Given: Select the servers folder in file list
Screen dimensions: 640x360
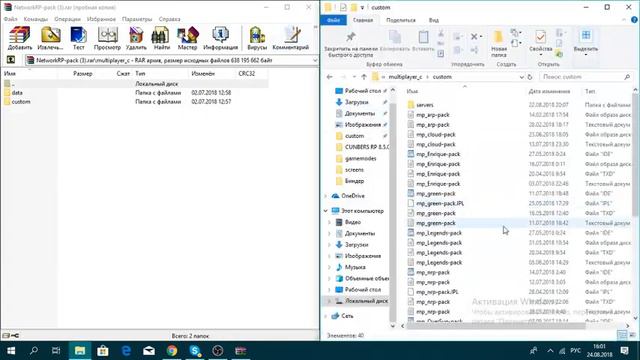Looking at the screenshot, I should pyautogui.click(x=424, y=105).
